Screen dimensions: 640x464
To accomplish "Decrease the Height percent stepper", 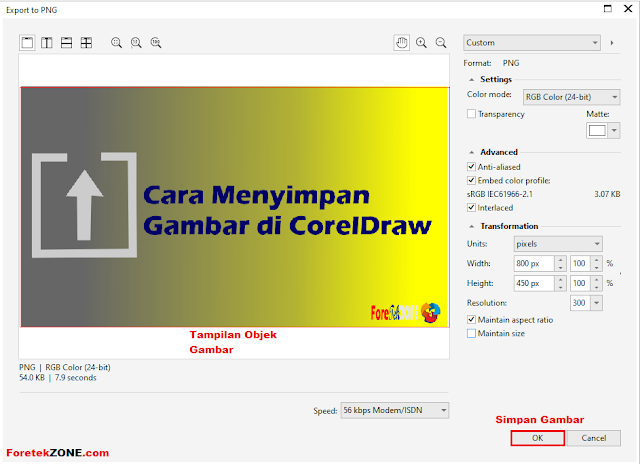I will tap(597, 287).
